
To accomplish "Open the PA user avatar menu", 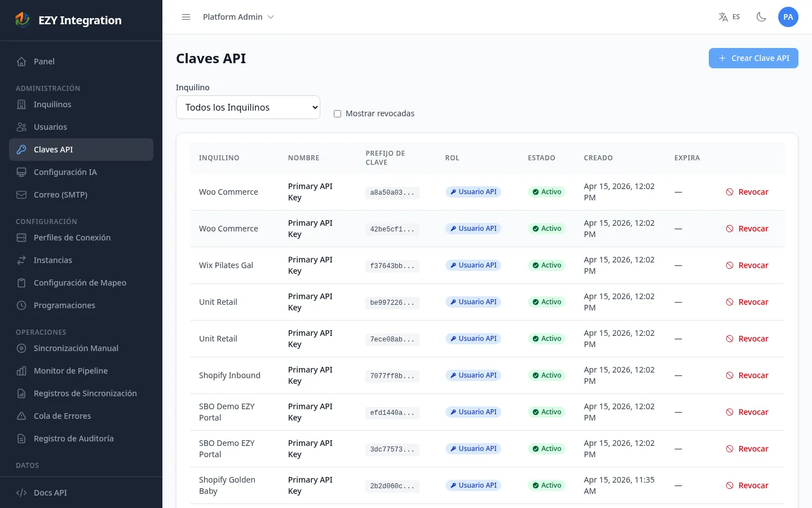I will tap(788, 17).
